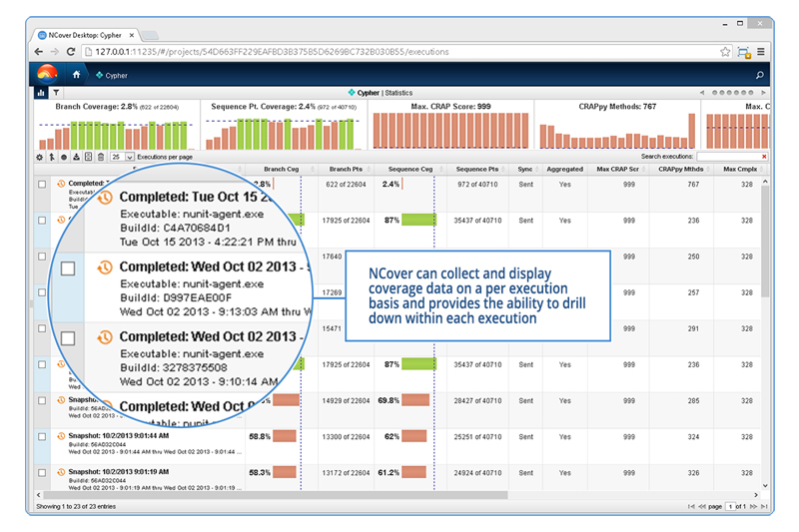This screenshot has width=799, height=532.
Task: Open the CRAPpy Methods chart
Action: pyautogui.click(x=617, y=125)
